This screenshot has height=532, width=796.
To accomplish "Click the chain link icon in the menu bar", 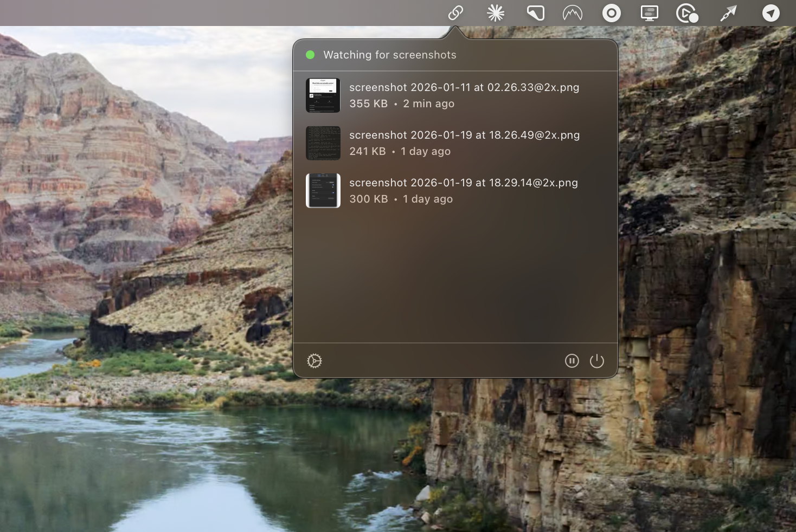I will coord(455,13).
